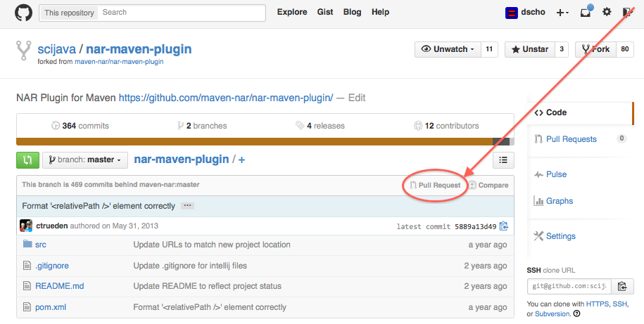
Task: Copy the commit SHA clipboard icon
Action: pyautogui.click(x=503, y=226)
